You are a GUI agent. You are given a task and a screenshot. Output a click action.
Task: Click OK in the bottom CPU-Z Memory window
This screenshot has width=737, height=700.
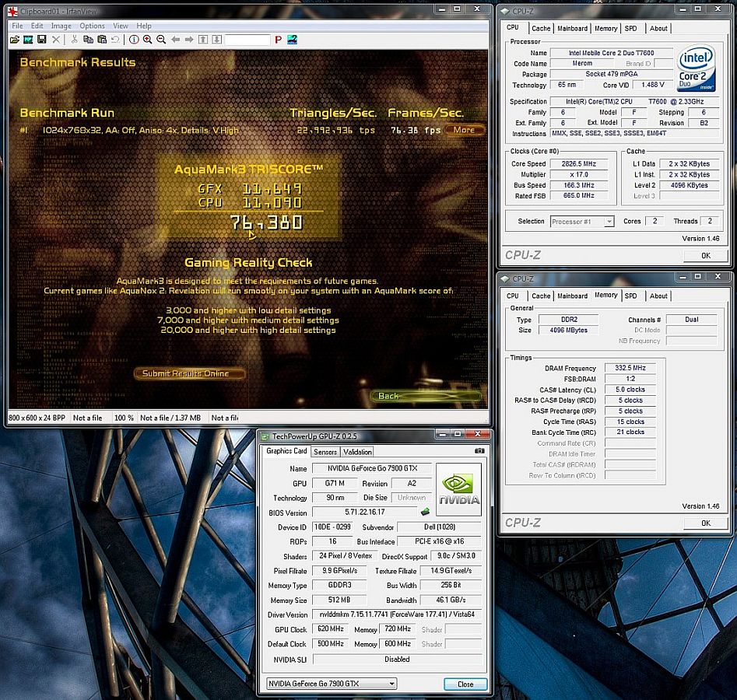pyautogui.click(x=706, y=523)
